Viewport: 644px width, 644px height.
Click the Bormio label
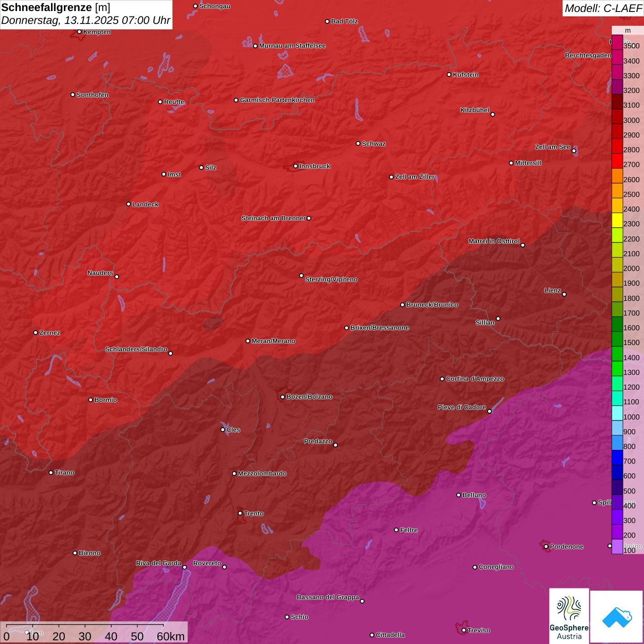tap(105, 400)
